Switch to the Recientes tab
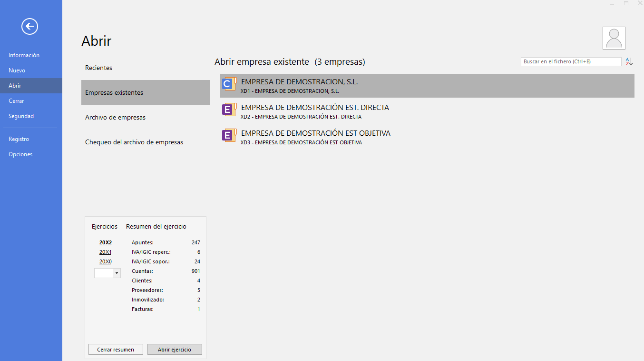This screenshot has height=361, width=644. [x=146, y=68]
